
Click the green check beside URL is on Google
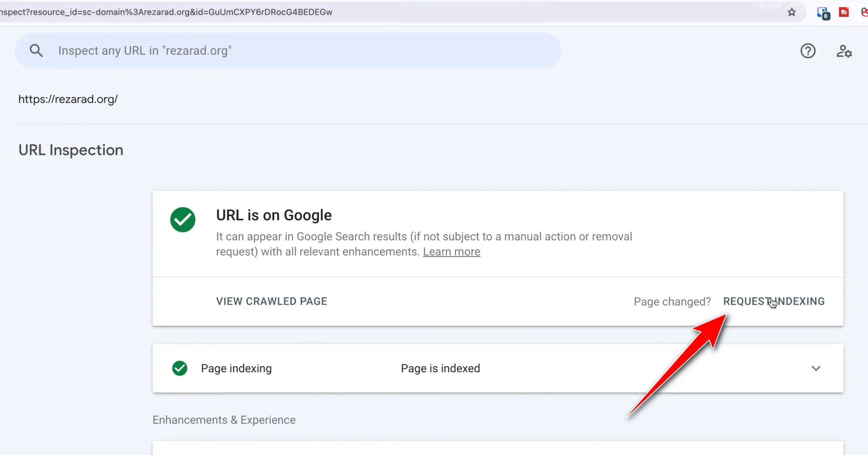pyautogui.click(x=183, y=220)
